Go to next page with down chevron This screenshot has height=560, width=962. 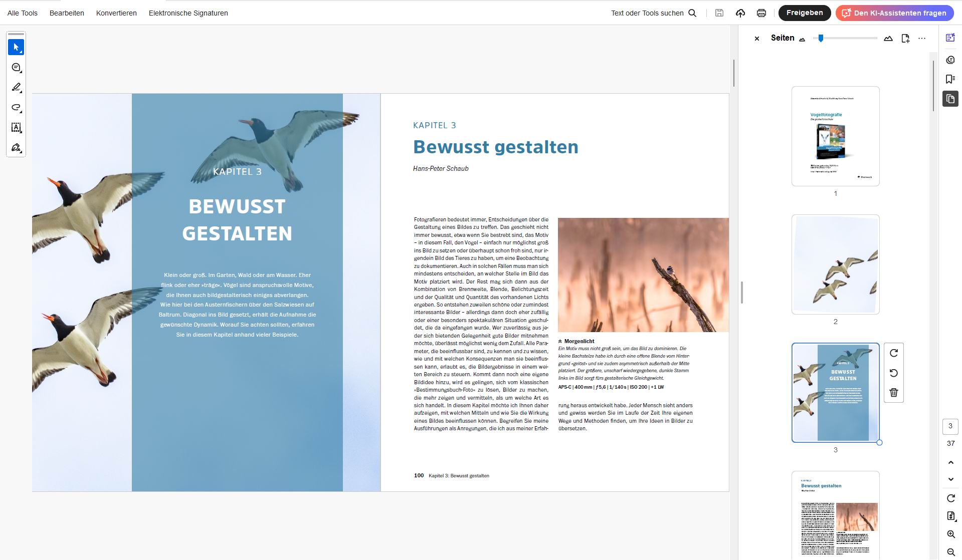click(x=951, y=479)
